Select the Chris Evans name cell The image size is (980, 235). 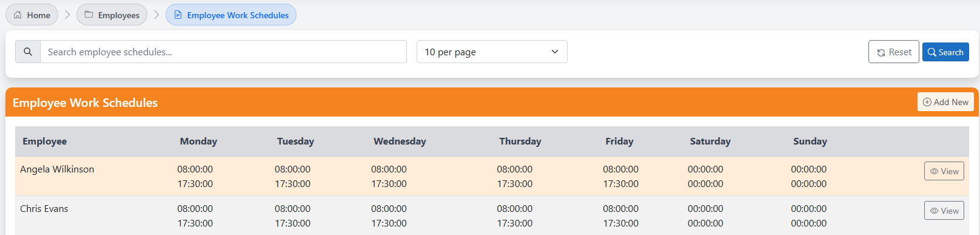44,209
